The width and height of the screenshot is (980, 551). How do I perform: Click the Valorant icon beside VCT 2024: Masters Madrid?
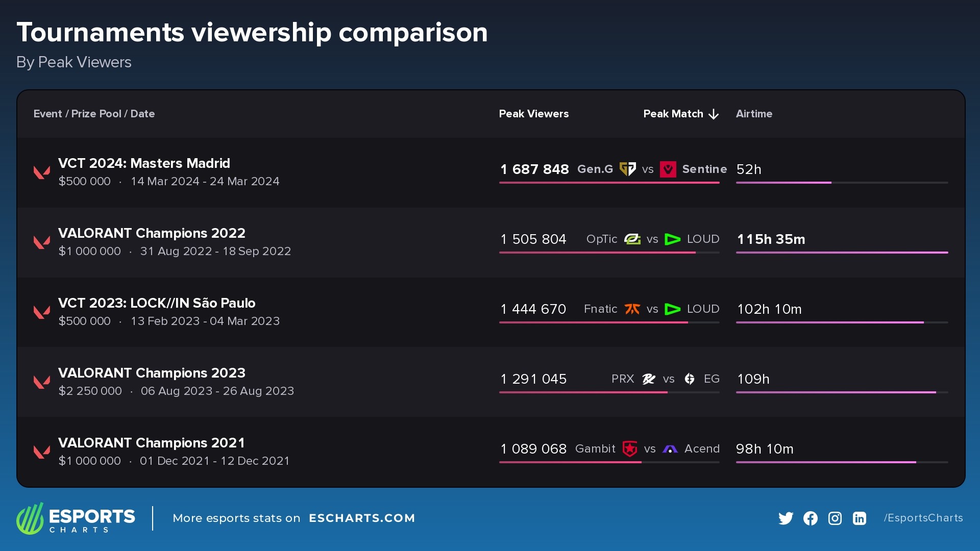click(x=42, y=172)
